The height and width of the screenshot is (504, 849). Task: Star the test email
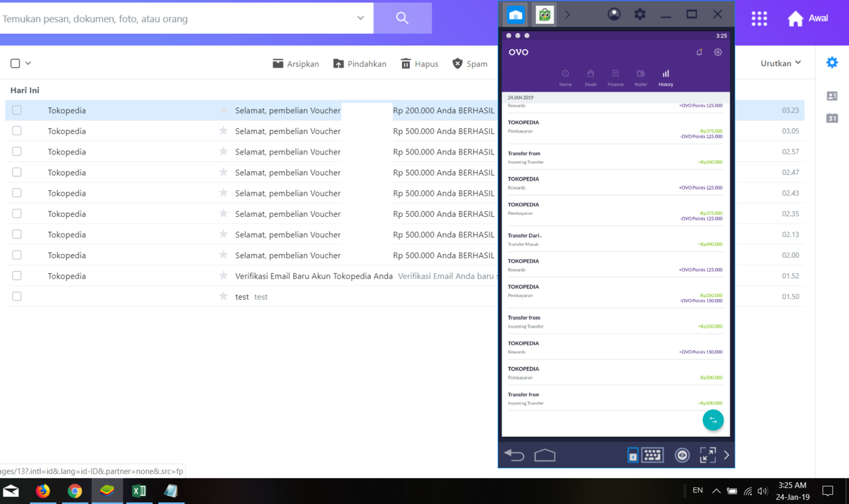pos(224,296)
